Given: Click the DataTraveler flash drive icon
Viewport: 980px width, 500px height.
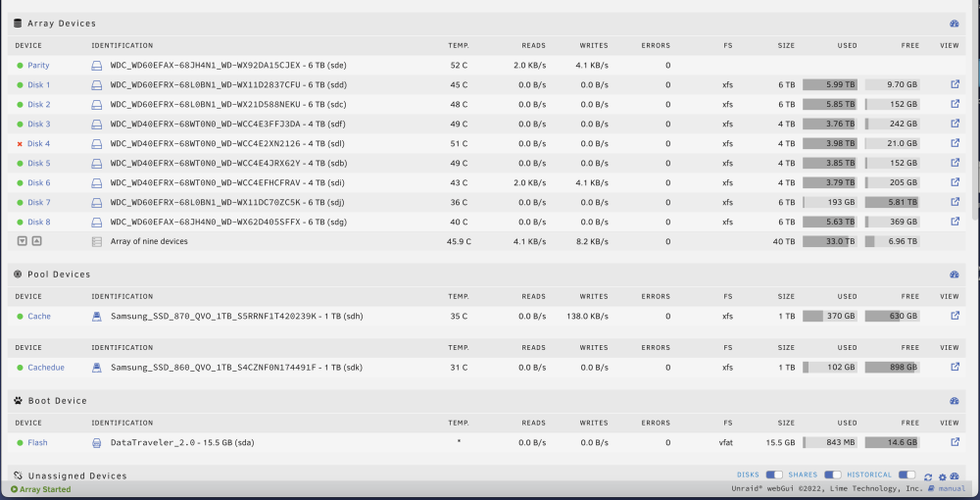Looking at the screenshot, I should 97,442.
